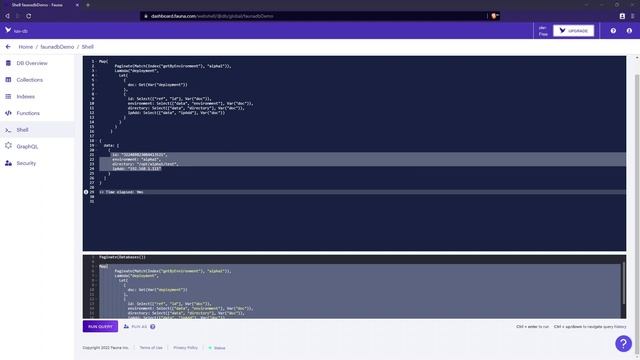
Task: Click the Shell breadcrumb item
Action: point(88,47)
